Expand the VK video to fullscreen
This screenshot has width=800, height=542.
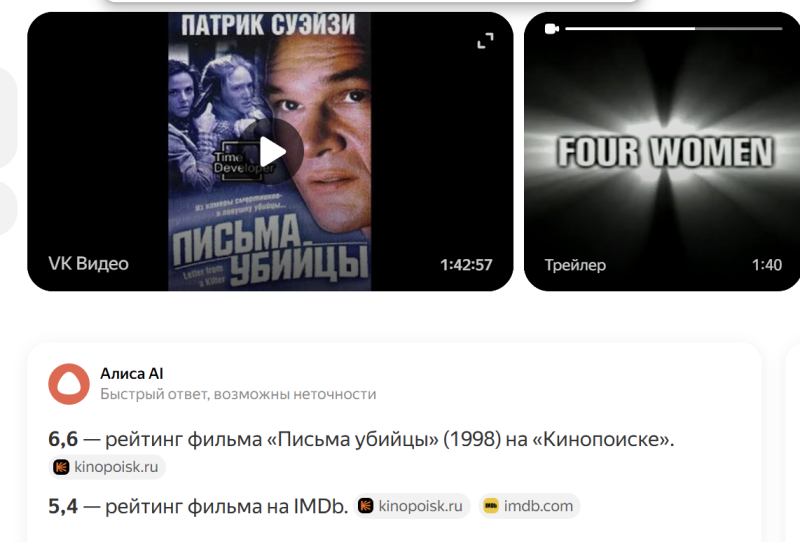(485, 41)
